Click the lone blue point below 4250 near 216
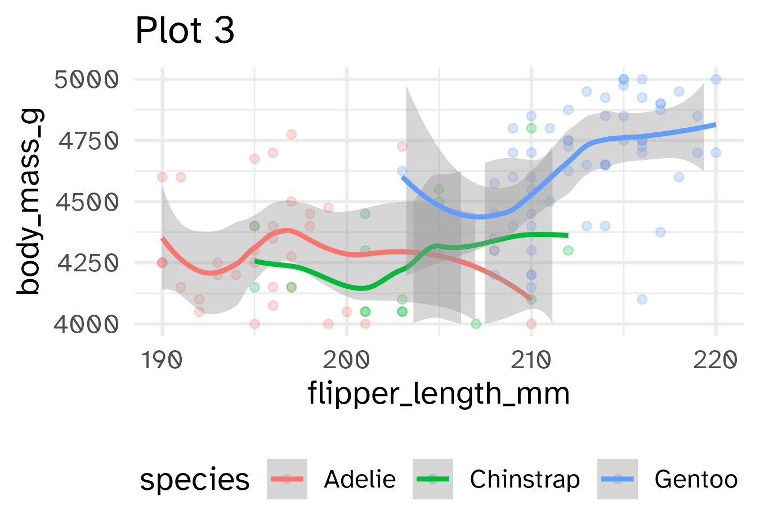This screenshot has height=532, width=760. pyautogui.click(x=642, y=299)
